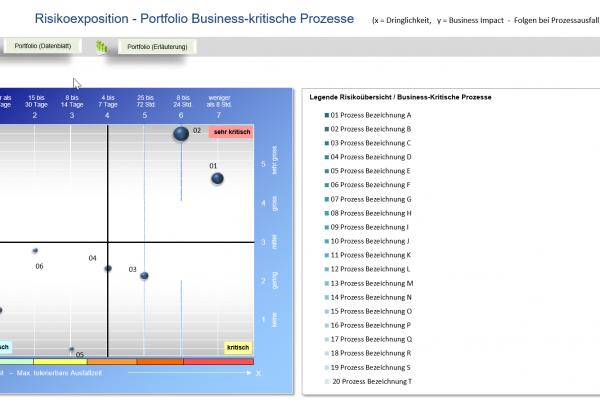Select legend entry 20 Prozess Bezeichnung T
This screenshot has height=400, width=600.
[x=370, y=381]
